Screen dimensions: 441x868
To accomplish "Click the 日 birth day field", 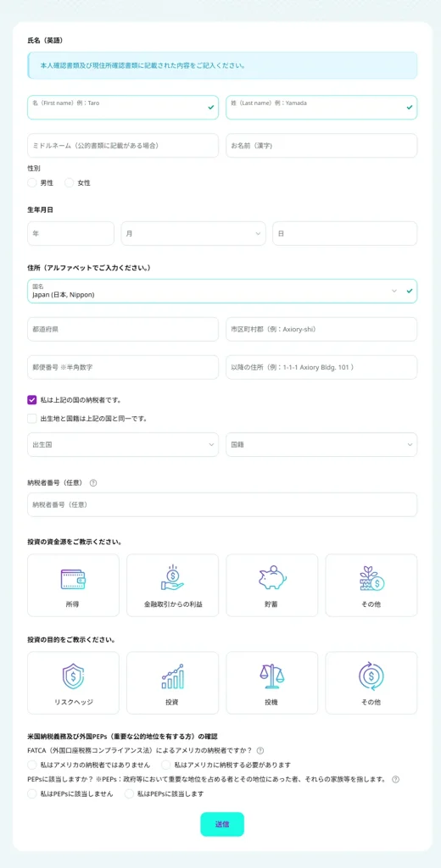I will click(344, 234).
